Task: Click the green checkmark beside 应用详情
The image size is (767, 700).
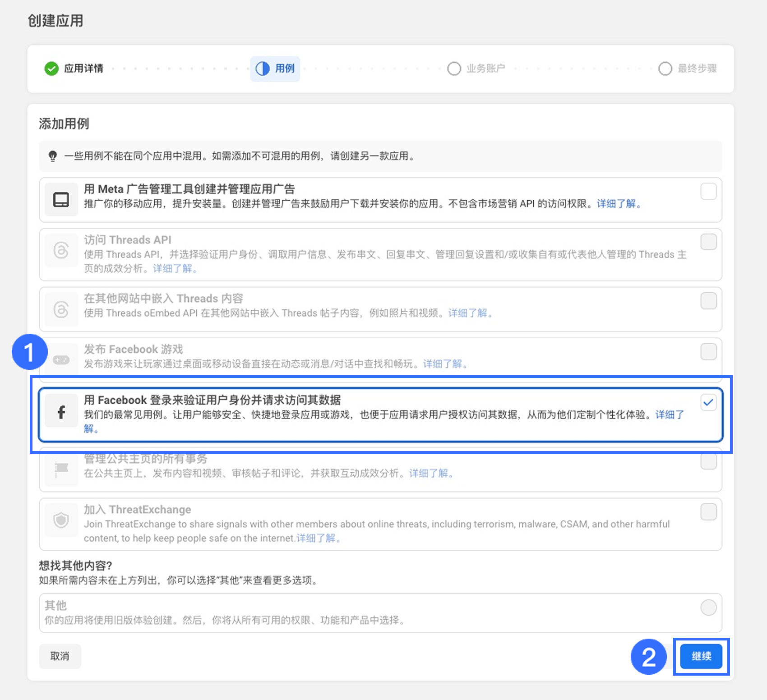Action: tap(51, 69)
